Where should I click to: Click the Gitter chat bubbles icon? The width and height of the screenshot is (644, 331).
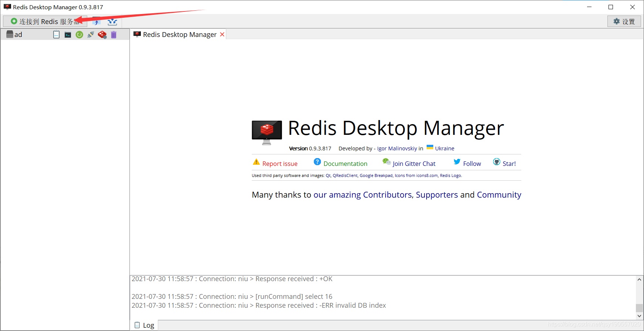(386, 162)
